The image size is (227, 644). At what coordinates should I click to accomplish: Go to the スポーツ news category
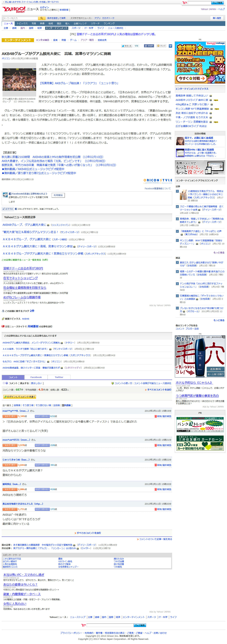pos(76,28)
